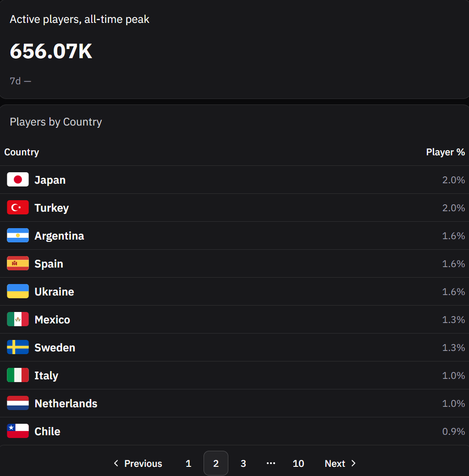Image resolution: width=469 pixels, height=476 pixels.
Task: Click the Argentina flag icon
Action: pos(18,235)
